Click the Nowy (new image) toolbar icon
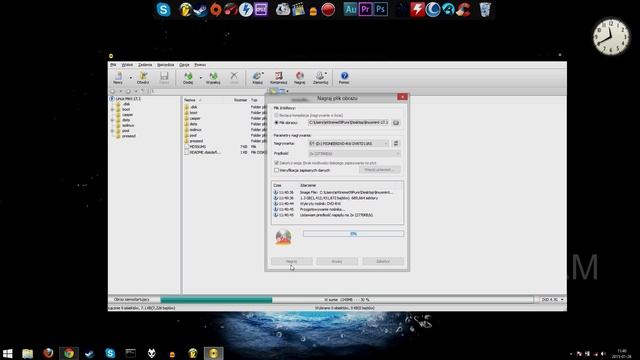 click(118, 78)
